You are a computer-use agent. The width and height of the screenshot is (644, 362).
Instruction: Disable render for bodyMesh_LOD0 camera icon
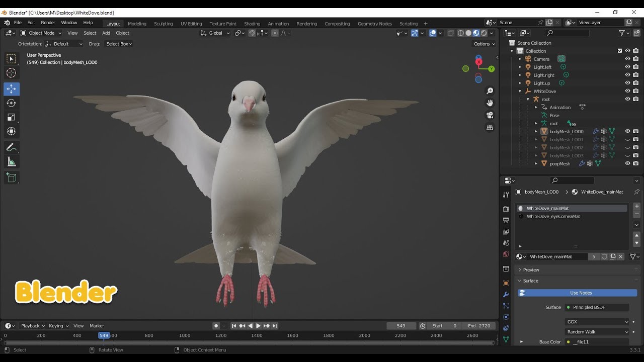click(x=636, y=131)
